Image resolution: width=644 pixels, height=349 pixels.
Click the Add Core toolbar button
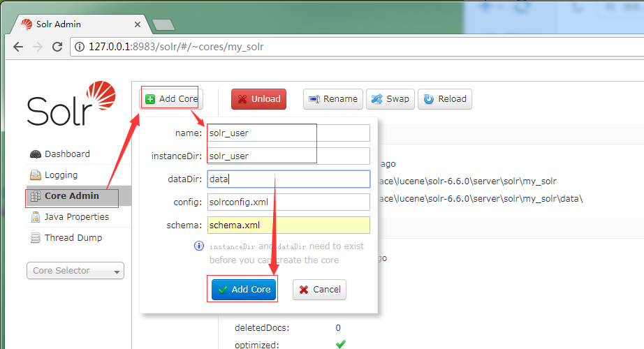coord(172,99)
